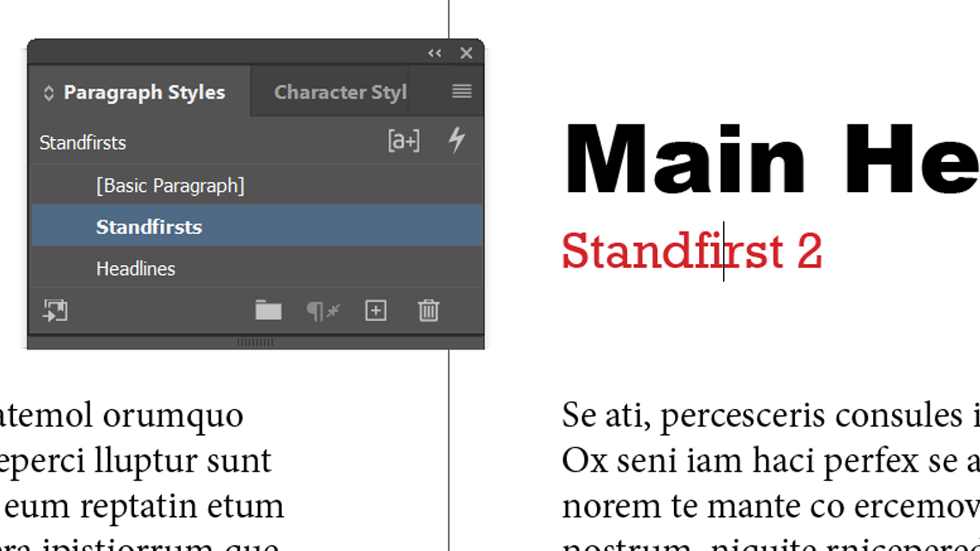Select the Paragraph Styles tab
Viewport: 980px width, 551px height.
tap(144, 92)
